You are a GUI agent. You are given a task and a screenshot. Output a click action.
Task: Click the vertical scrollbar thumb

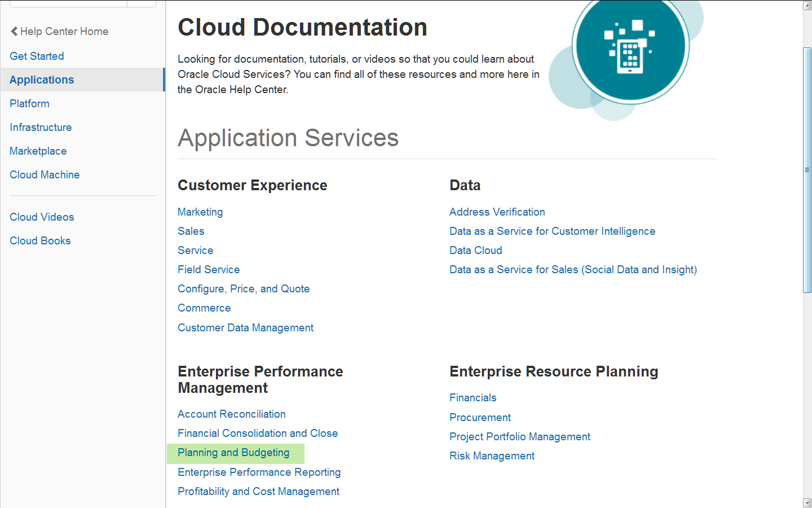point(807,170)
